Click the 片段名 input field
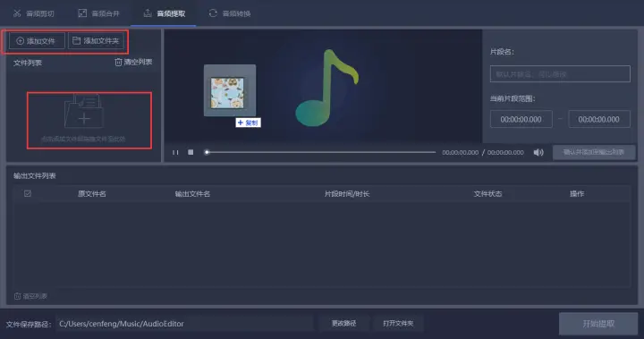The height and width of the screenshot is (339, 644). (560, 74)
